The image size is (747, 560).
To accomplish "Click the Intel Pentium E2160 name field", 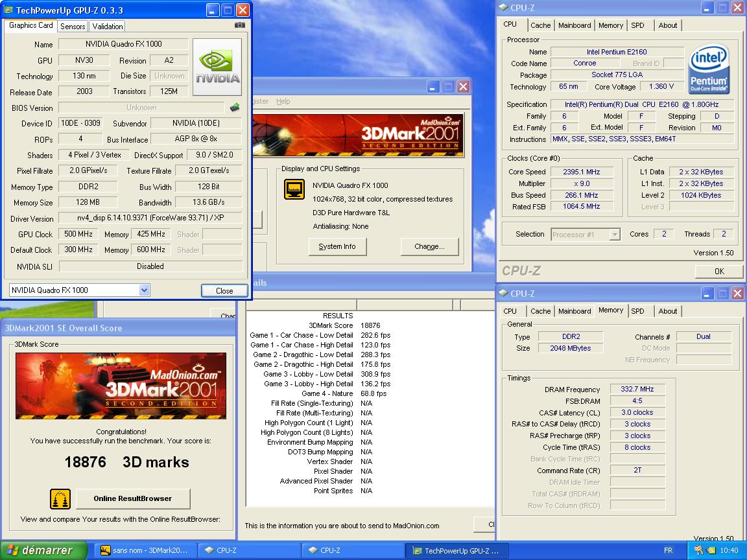I will click(x=617, y=52).
